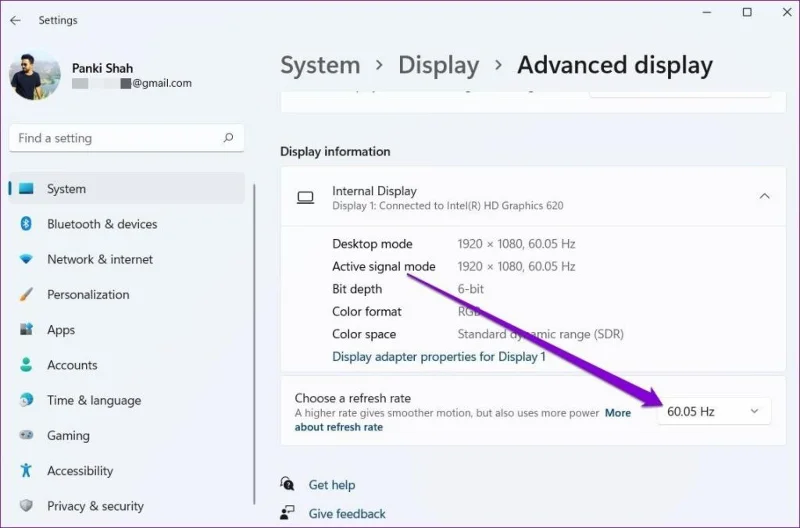The height and width of the screenshot is (528, 800).
Task: Click the search magnifier icon in Find a setting
Action: tap(228, 138)
